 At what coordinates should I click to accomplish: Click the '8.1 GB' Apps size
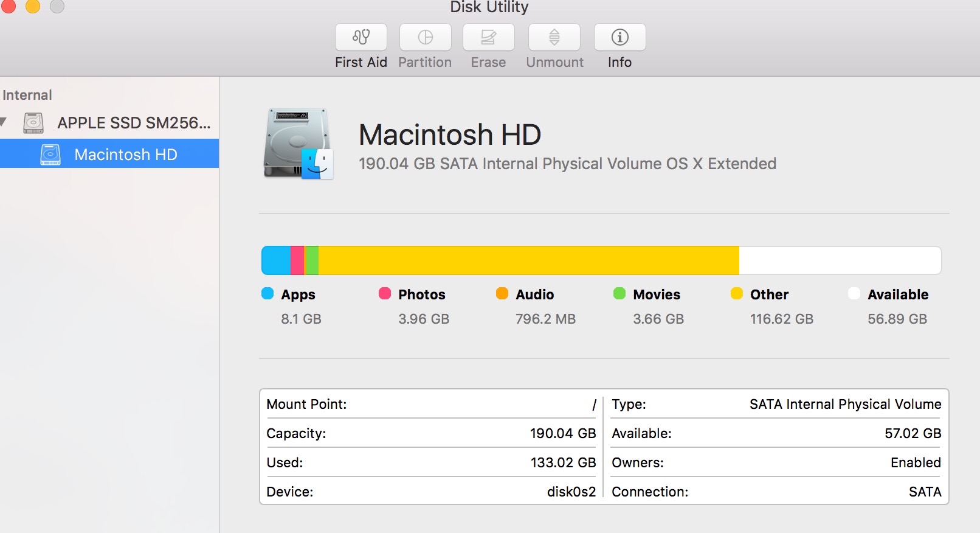coord(301,319)
